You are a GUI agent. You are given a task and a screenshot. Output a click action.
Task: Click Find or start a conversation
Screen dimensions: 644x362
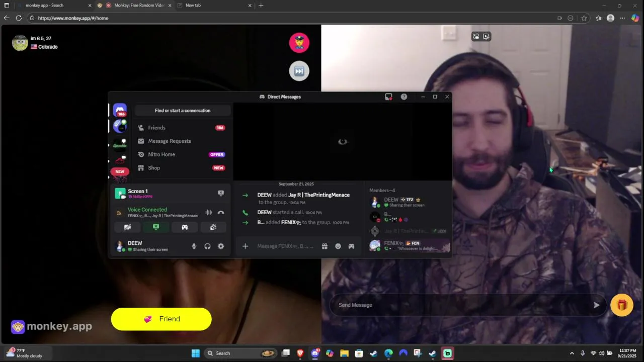coord(183,111)
